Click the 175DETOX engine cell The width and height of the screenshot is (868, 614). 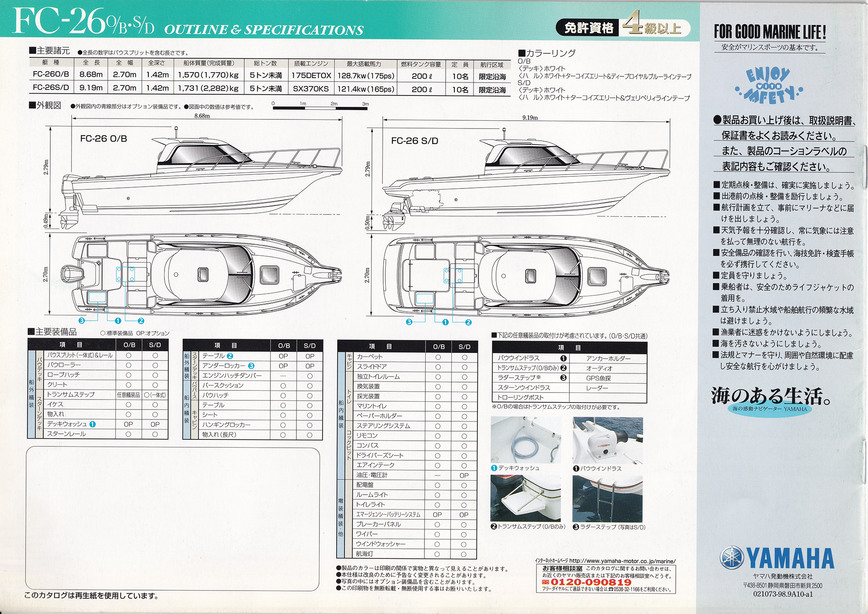coord(311,76)
